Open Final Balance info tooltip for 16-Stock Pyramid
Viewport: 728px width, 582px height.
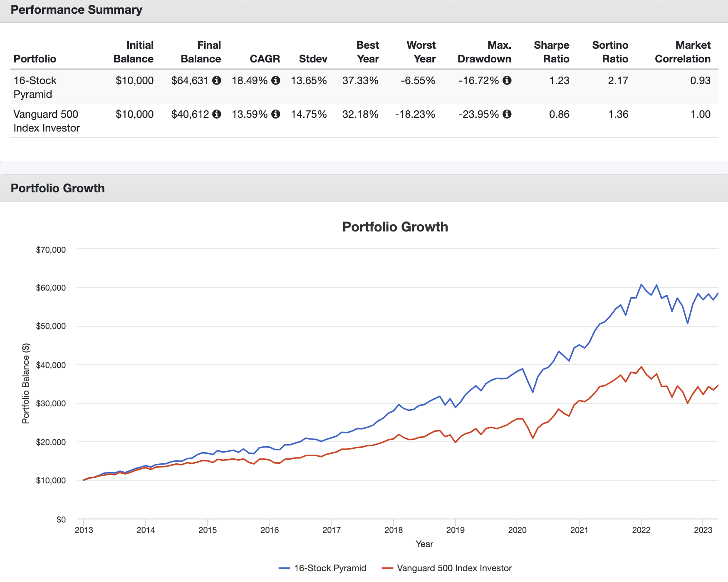217,81
